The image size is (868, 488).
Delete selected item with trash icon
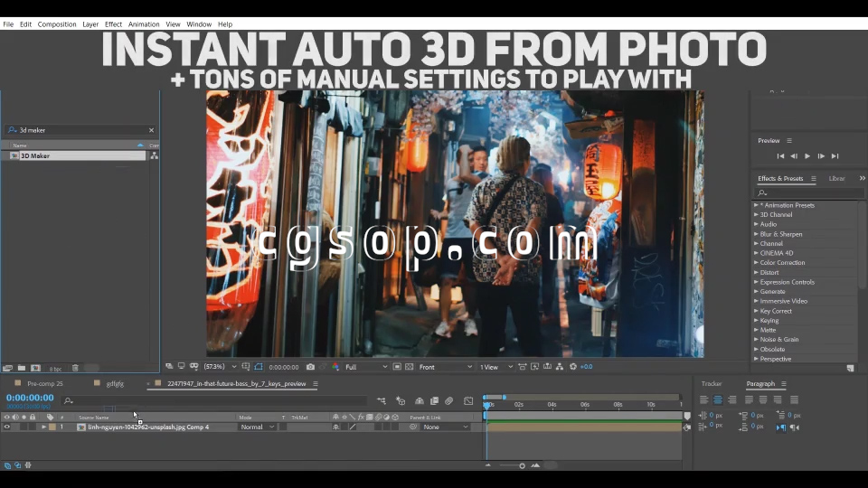click(75, 368)
